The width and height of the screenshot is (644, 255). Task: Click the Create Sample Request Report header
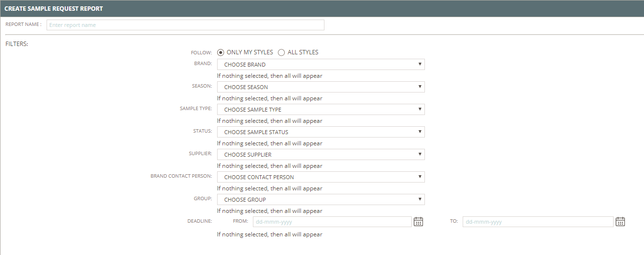54,9
